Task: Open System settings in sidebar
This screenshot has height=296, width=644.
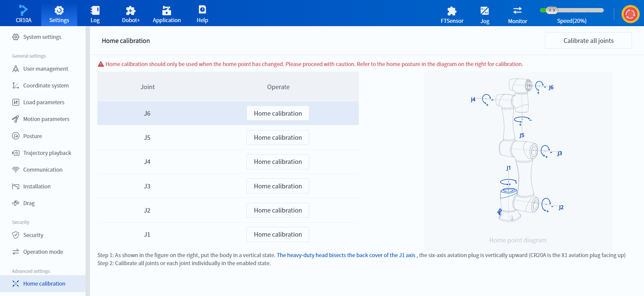Action: point(42,37)
